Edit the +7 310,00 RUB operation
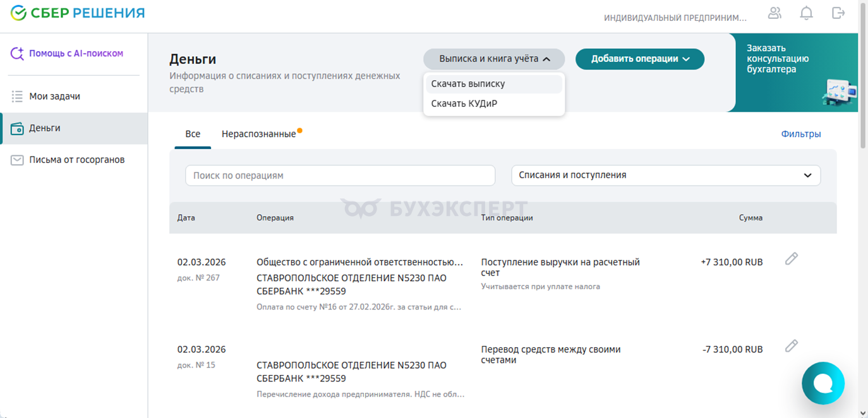Image resolution: width=868 pixels, height=418 pixels. (x=792, y=258)
